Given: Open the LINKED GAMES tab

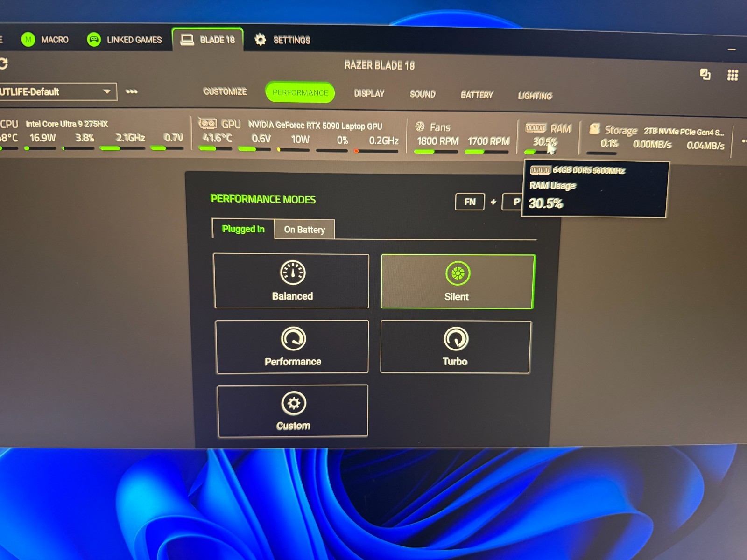Looking at the screenshot, I should (x=124, y=40).
